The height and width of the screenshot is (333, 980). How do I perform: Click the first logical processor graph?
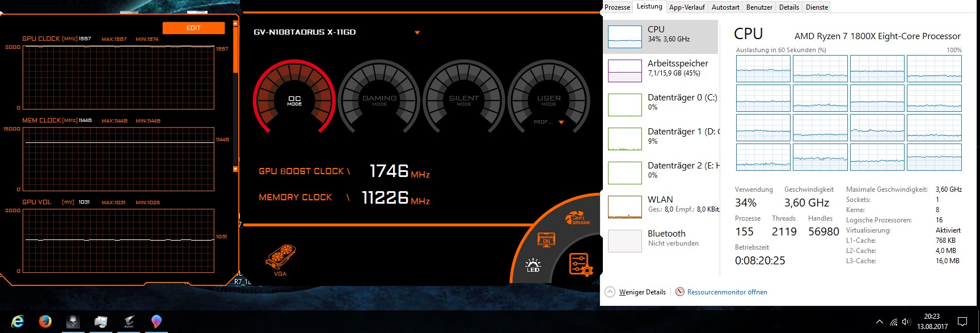763,69
